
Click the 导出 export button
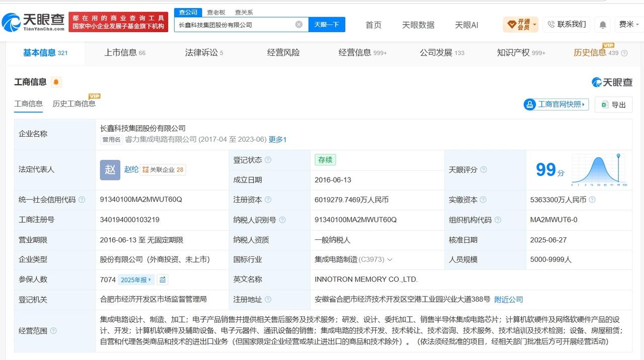click(x=613, y=104)
